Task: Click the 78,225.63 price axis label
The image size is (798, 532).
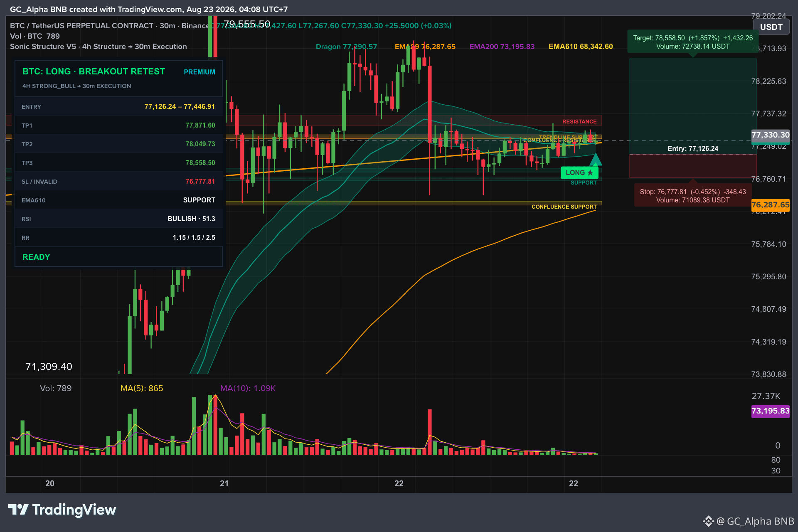Action: coord(768,81)
